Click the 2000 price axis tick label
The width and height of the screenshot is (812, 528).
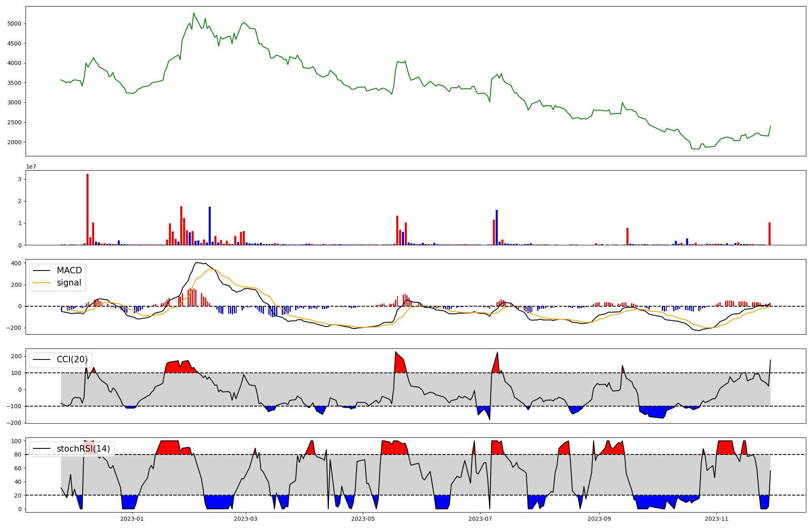point(15,142)
